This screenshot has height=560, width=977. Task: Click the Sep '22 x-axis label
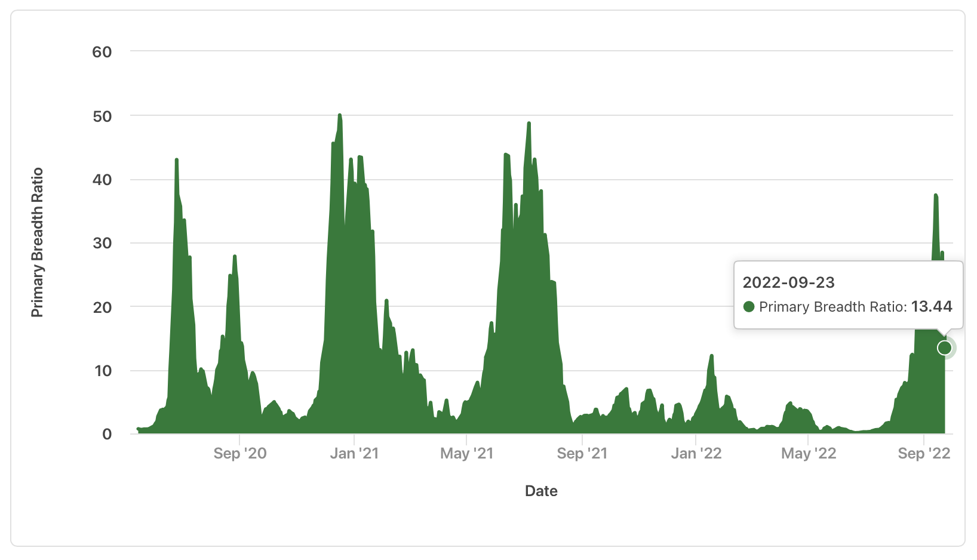(x=924, y=453)
